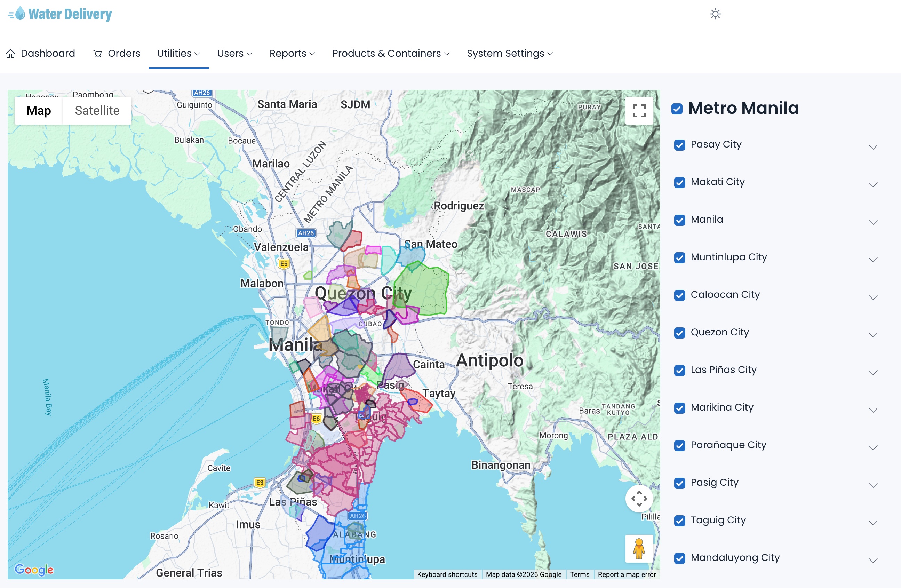
Task: Click the Orders shopping cart icon
Action: coord(98,54)
